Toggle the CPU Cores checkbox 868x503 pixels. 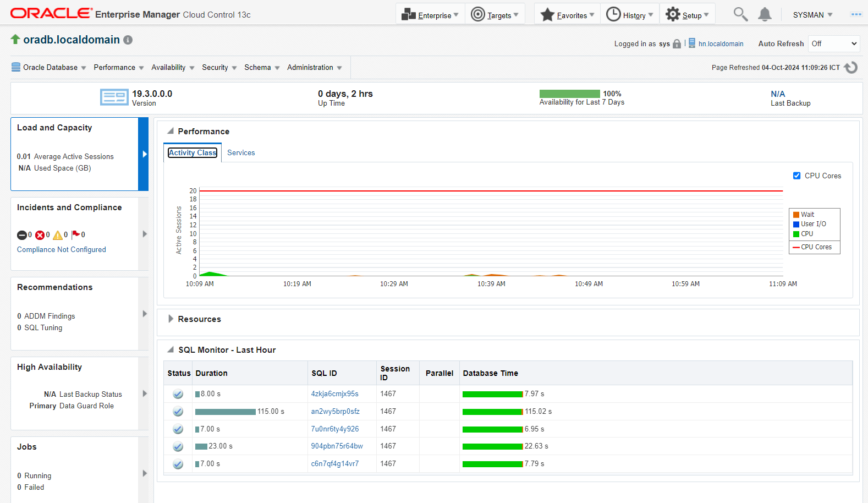[796, 176]
